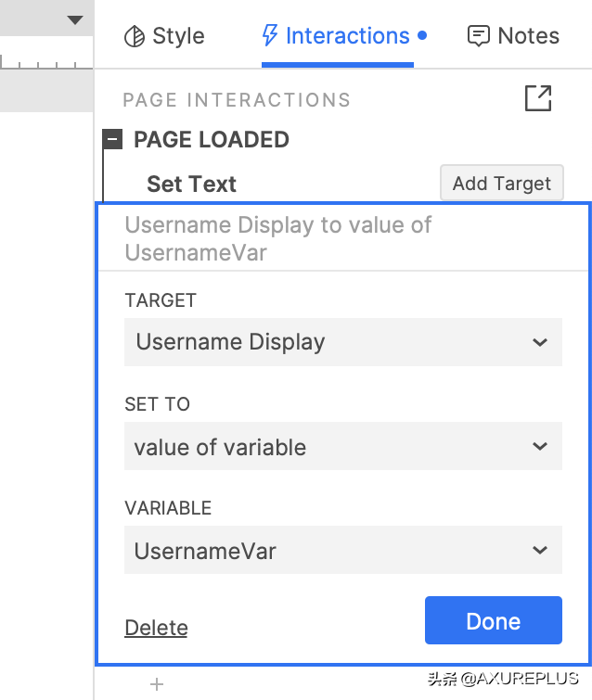This screenshot has width=592, height=700.
Task: Collapse the PAGE LOADED event
Action: click(x=113, y=140)
